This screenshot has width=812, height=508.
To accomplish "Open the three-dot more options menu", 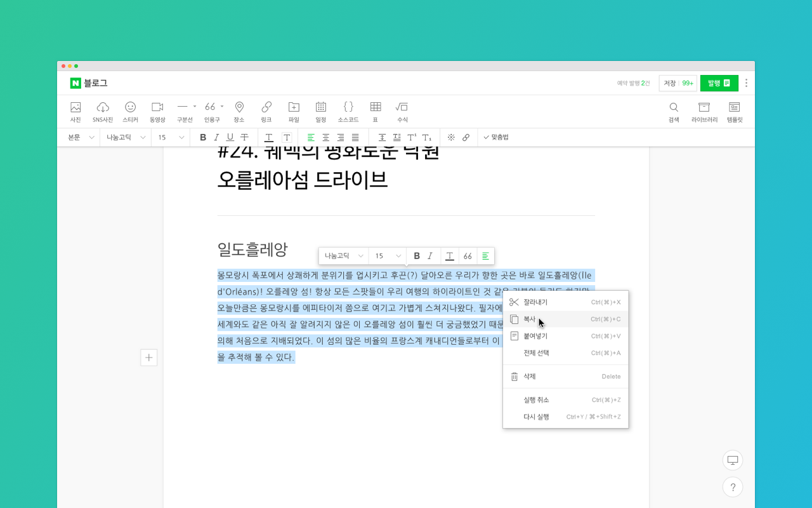I will tap(746, 83).
